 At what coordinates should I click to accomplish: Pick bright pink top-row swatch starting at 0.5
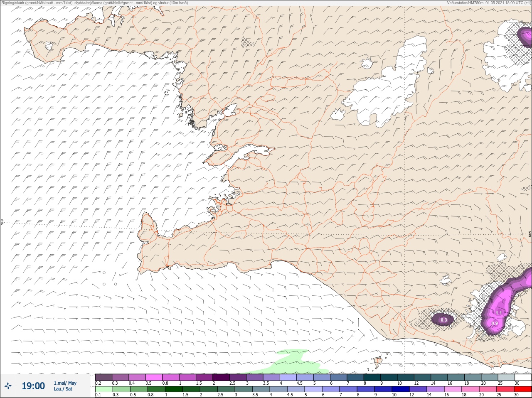(x=154, y=377)
